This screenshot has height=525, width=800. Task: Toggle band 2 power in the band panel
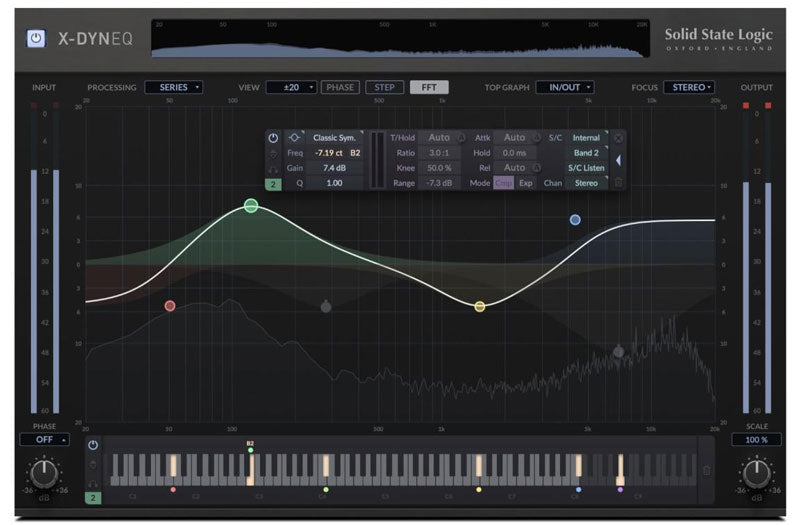(273, 138)
